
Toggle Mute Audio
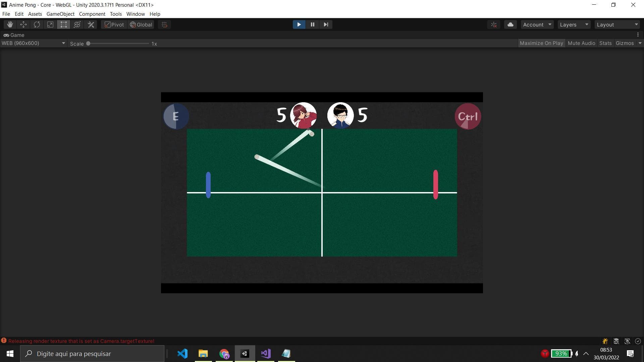(581, 43)
